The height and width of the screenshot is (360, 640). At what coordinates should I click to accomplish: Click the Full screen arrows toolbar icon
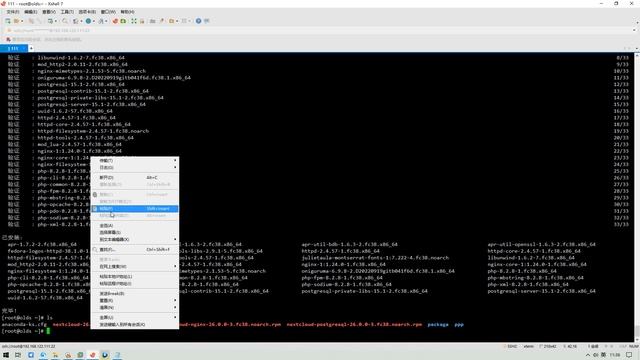tap(134, 21)
